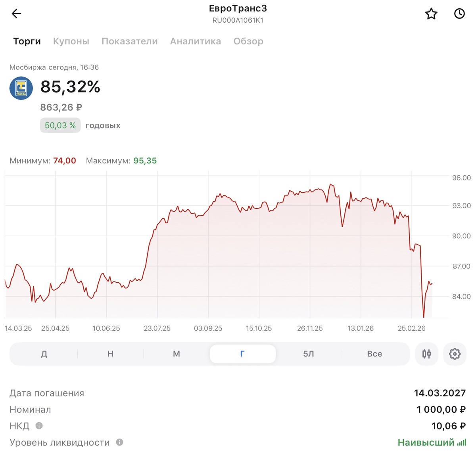Image resolution: width=476 pixels, height=458 pixels.
Task: Go back using the arrow icon
Action: point(16,14)
